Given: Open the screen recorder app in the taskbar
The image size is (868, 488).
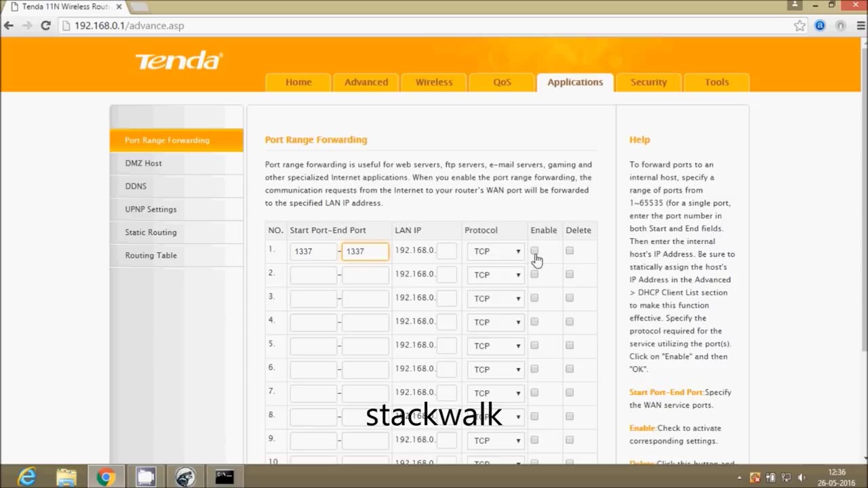Looking at the screenshot, I should click(145, 476).
